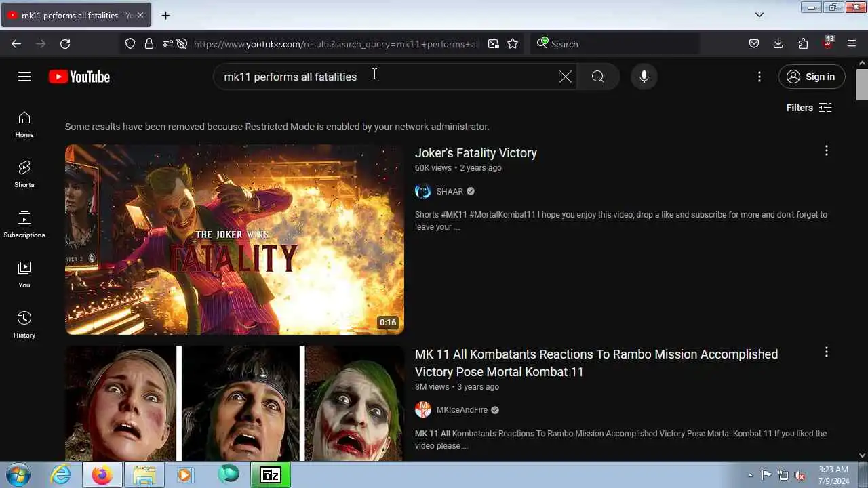The width and height of the screenshot is (868, 488).
Task: Show hidden system tray icons
Action: coord(750,475)
